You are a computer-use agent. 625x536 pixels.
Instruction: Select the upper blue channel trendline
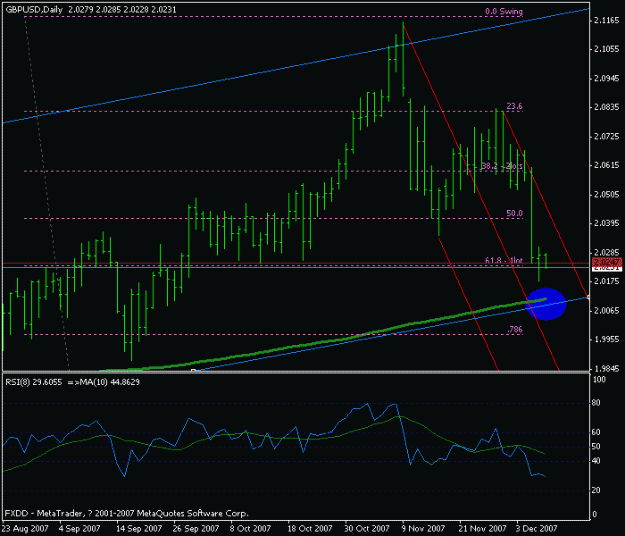(x=296, y=65)
